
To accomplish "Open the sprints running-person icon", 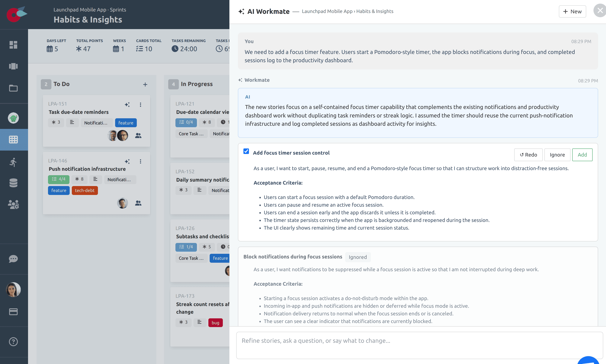I will (14, 162).
